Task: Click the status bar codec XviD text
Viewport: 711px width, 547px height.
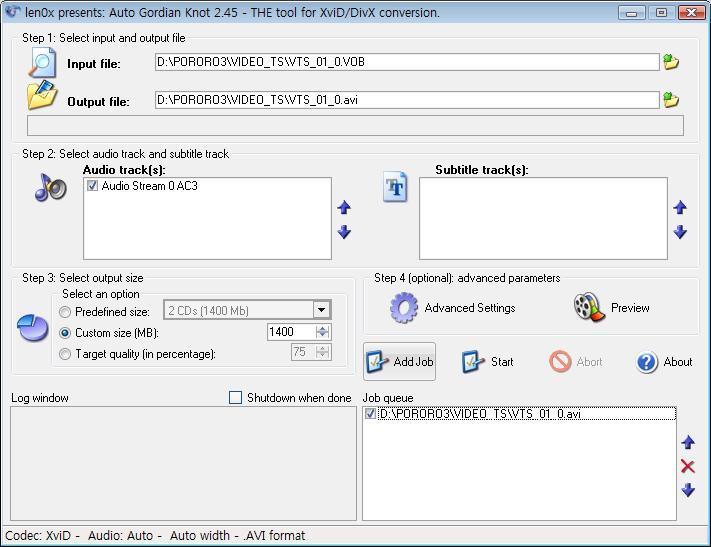Action: (x=38, y=536)
